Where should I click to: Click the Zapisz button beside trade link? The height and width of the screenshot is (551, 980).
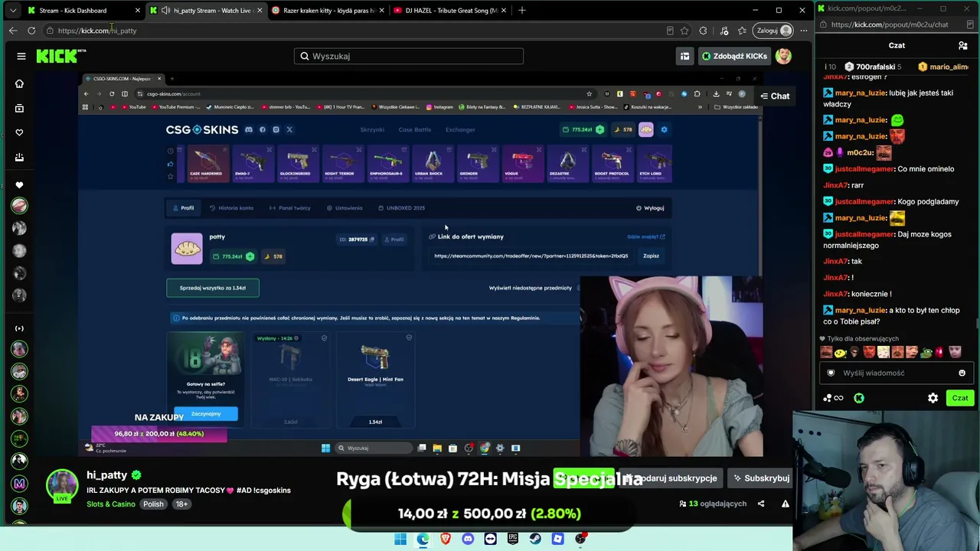tap(651, 256)
